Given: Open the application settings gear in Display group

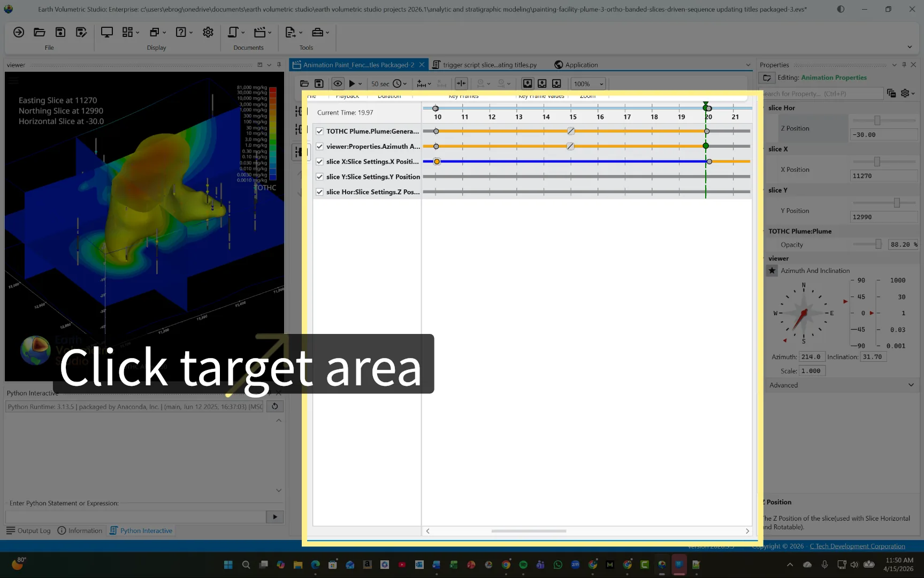Looking at the screenshot, I should tap(208, 33).
